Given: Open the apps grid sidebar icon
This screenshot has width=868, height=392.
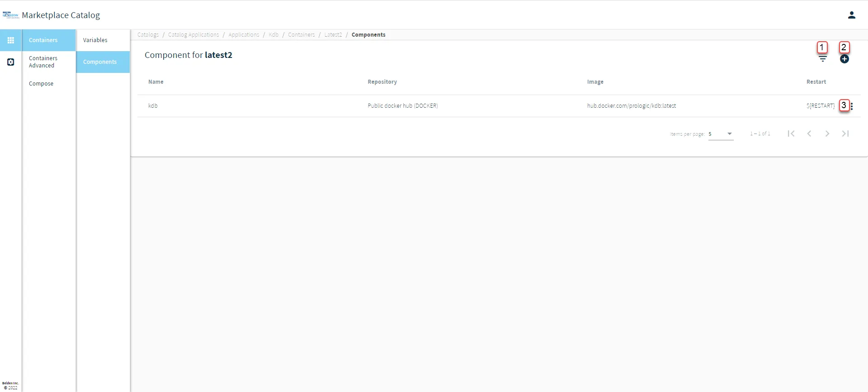Looking at the screenshot, I should coord(11,40).
